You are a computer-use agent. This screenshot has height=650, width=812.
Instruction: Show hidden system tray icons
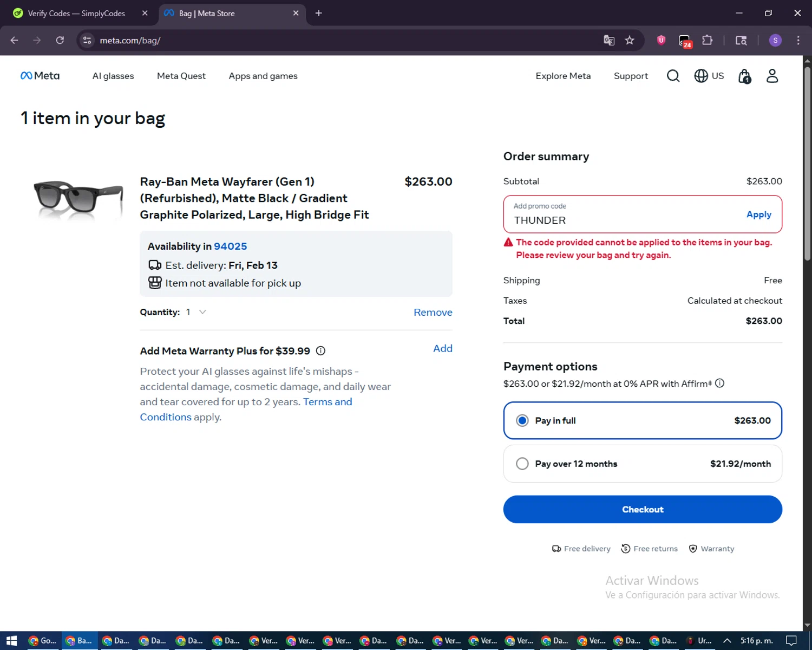[727, 640]
